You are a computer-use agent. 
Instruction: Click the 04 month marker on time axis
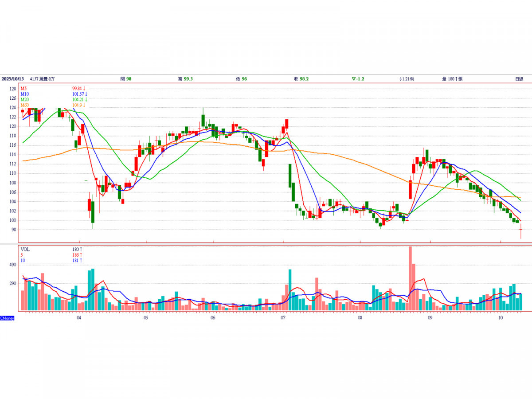[78, 318]
